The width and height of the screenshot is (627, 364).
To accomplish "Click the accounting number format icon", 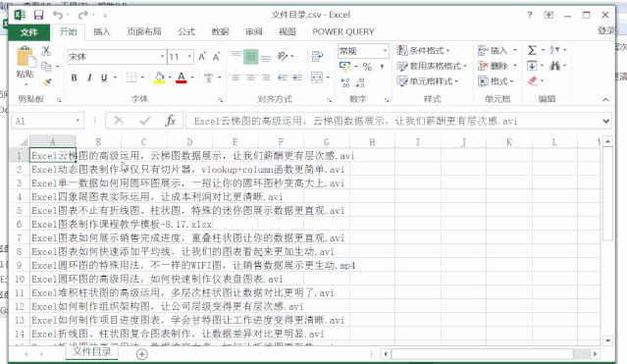I will tap(344, 67).
